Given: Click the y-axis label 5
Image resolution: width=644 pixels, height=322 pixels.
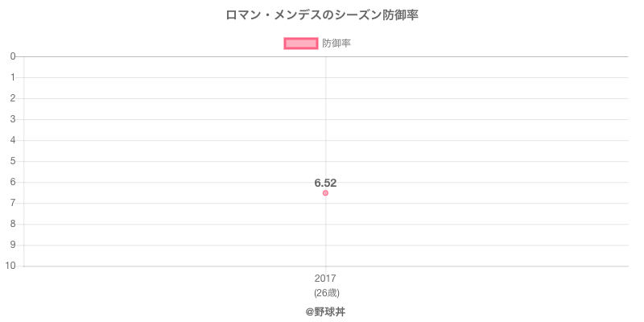Looking at the screenshot, I should click(x=14, y=161).
